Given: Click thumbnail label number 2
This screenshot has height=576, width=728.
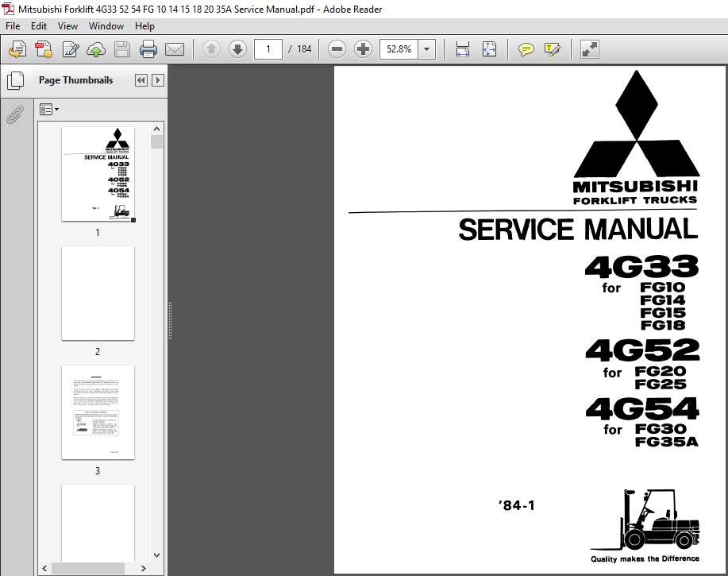Looking at the screenshot, I should [98, 352].
